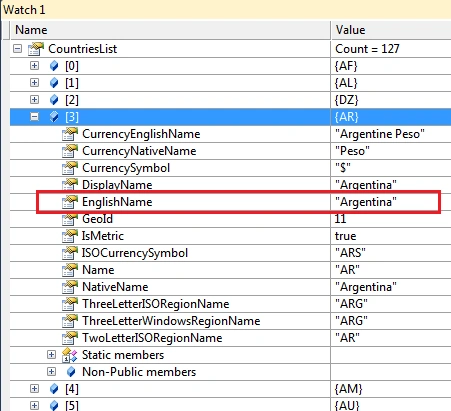Click the "Argentine Peso" value cell

(391, 134)
